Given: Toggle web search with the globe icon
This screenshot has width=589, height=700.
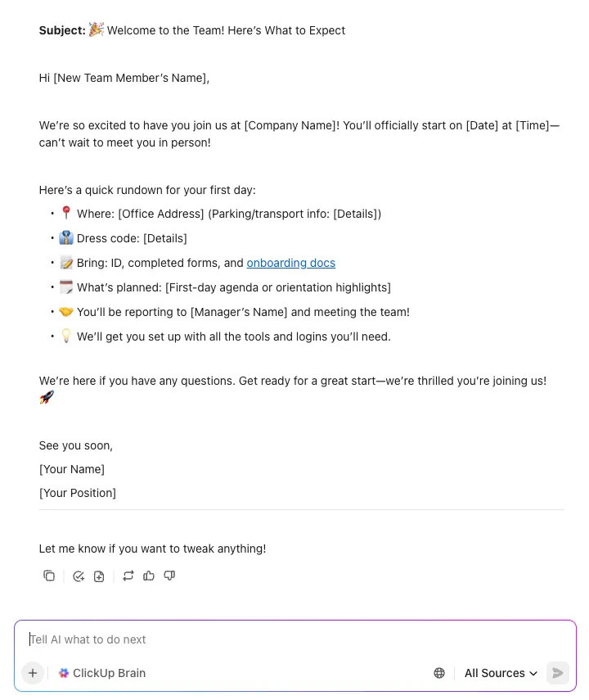Looking at the screenshot, I should click(439, 673).
